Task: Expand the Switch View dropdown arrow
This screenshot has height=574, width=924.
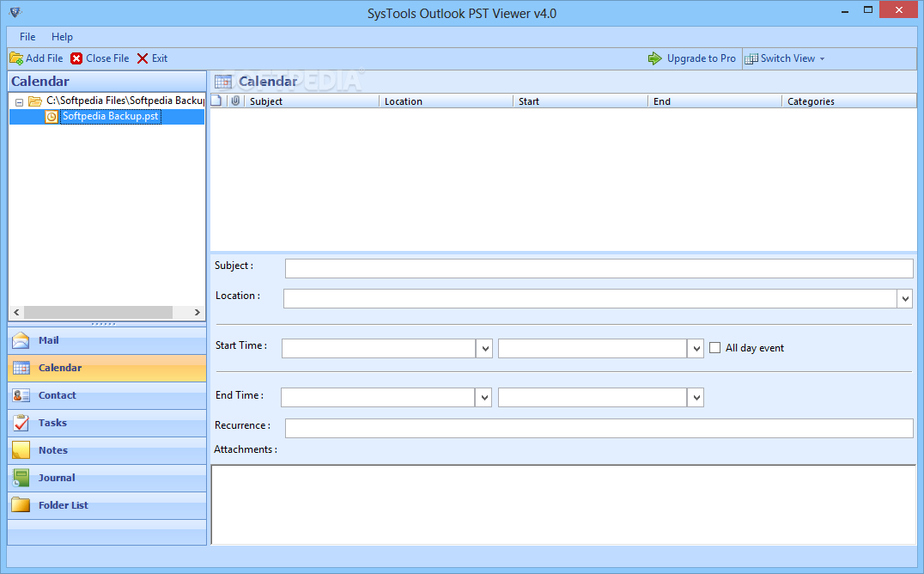Action: (x=822, y=59)
